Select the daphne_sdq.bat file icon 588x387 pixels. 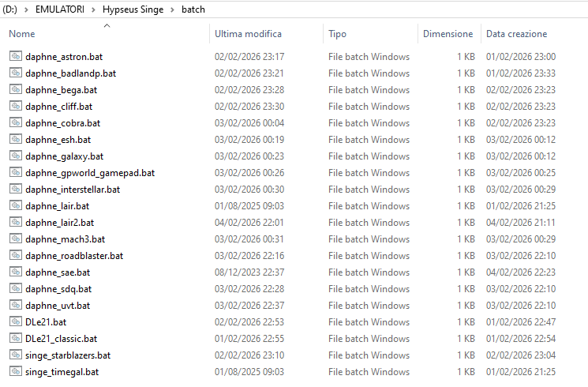(x=16, y=288)
